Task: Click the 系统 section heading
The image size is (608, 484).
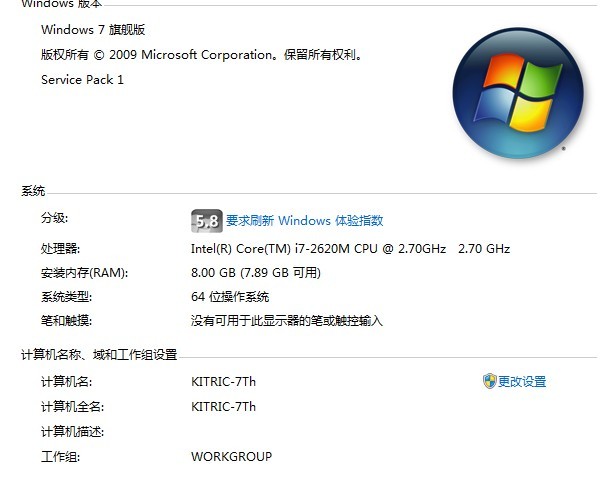Action: click(33, 191)
